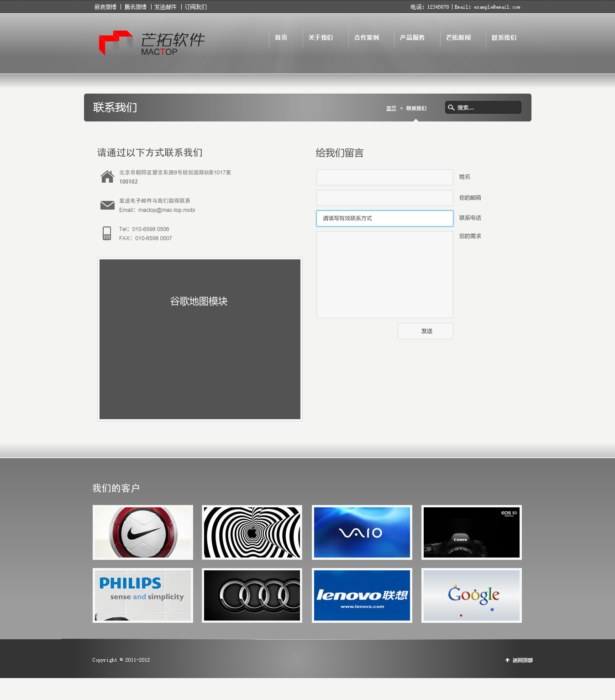Open 首页 in main navigation
This screenshot has height=700, width=615.
[x=281, y=38]
